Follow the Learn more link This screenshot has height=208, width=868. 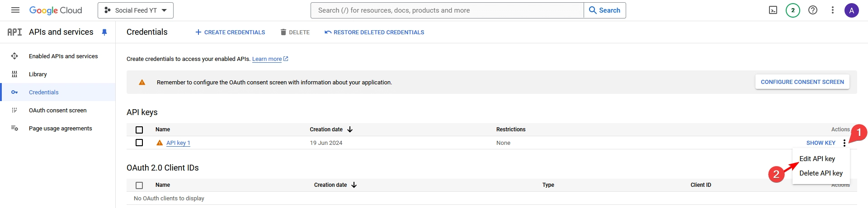267,59
